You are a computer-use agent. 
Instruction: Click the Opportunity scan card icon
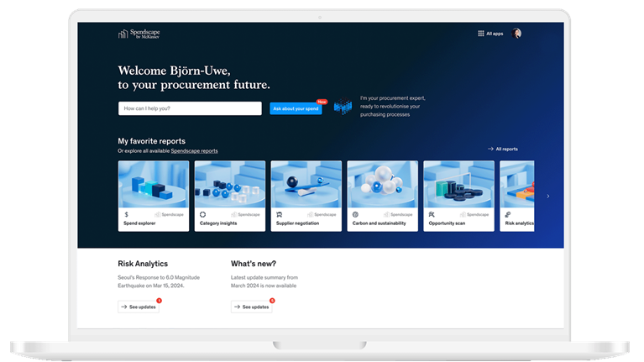(432, 214)
